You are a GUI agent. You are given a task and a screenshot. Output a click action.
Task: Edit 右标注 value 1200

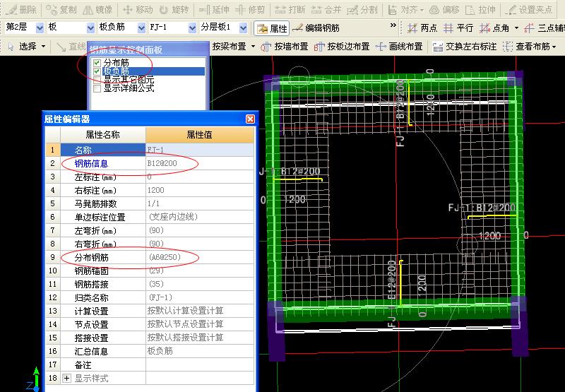pos(200,190)
